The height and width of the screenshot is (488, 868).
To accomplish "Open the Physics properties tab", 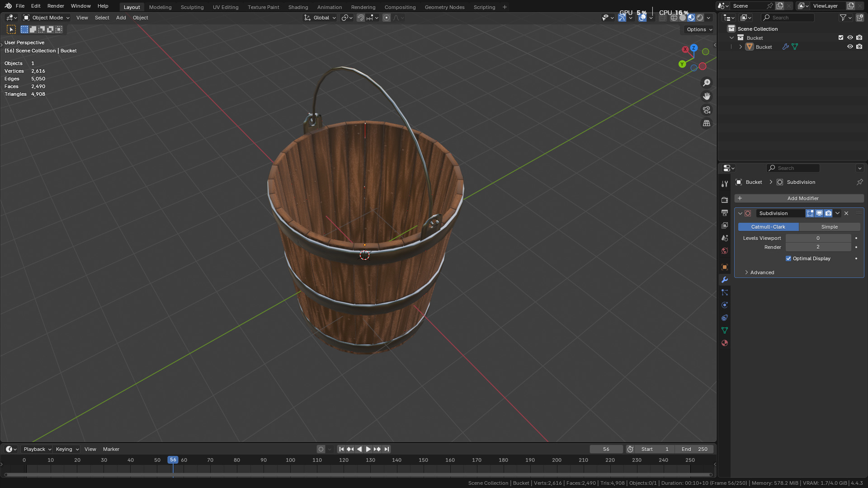I will click(725, 305).
